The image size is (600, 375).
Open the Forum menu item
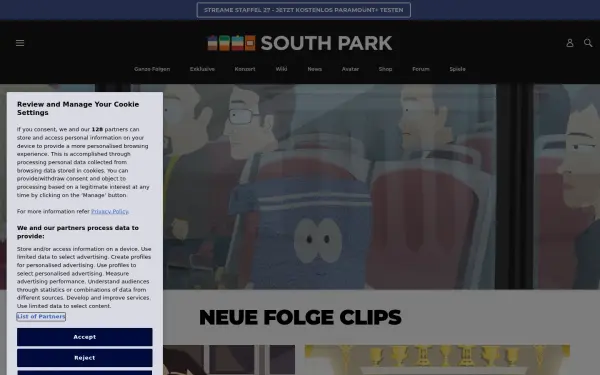tap(421, 69)
